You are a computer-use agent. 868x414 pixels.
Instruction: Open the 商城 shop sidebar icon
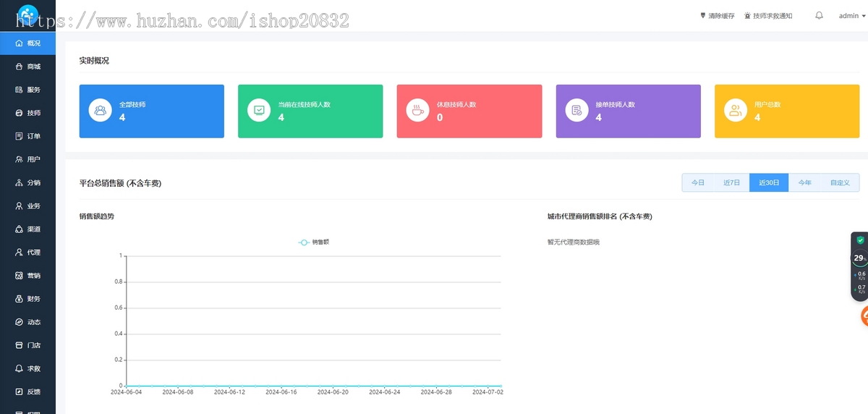20,67
